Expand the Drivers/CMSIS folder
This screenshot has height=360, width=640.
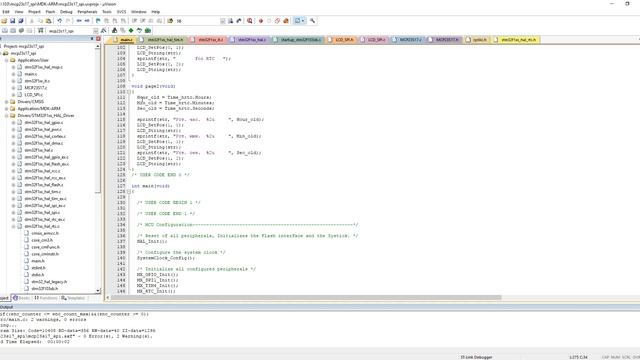click(7, 102)
